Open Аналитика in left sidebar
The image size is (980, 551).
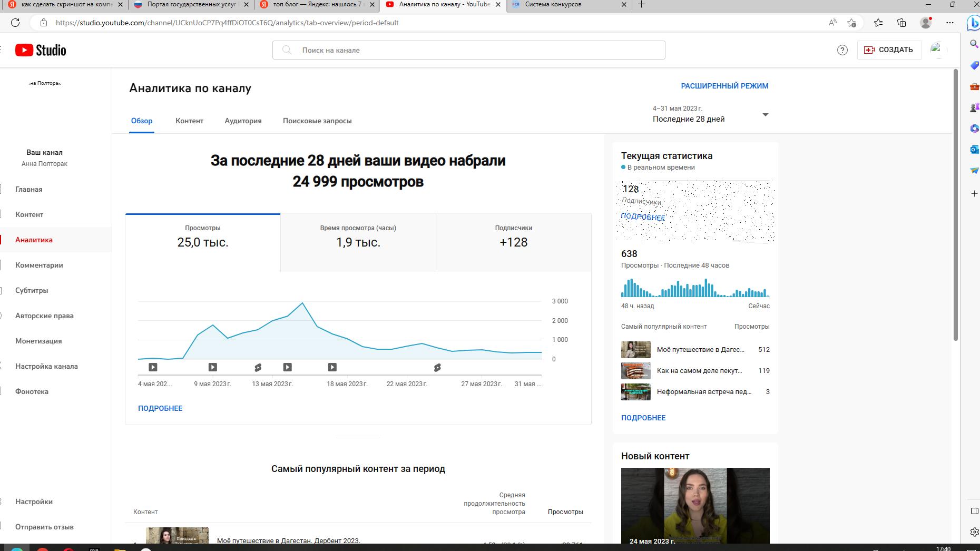56,240
